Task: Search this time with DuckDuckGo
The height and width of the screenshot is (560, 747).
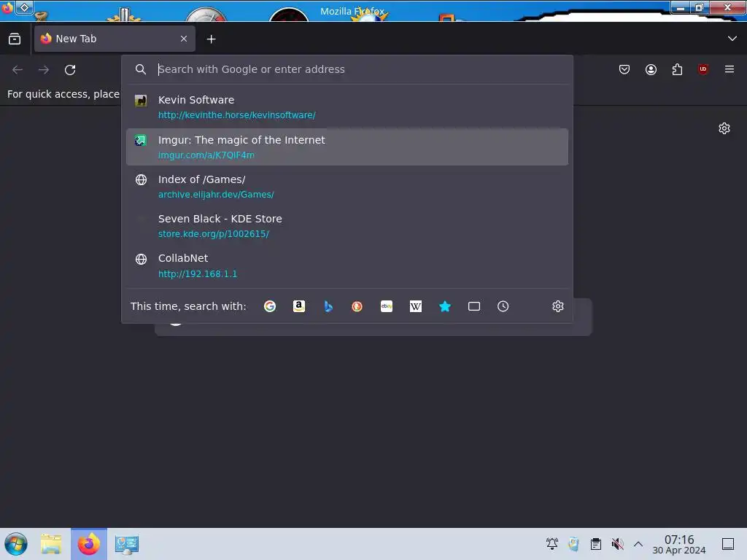Action: click(357, 306)
